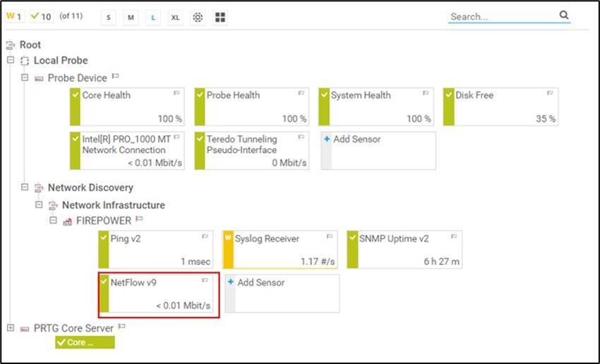
Task: Click the flag on the Core Health sensor
Action: [176, 93]
